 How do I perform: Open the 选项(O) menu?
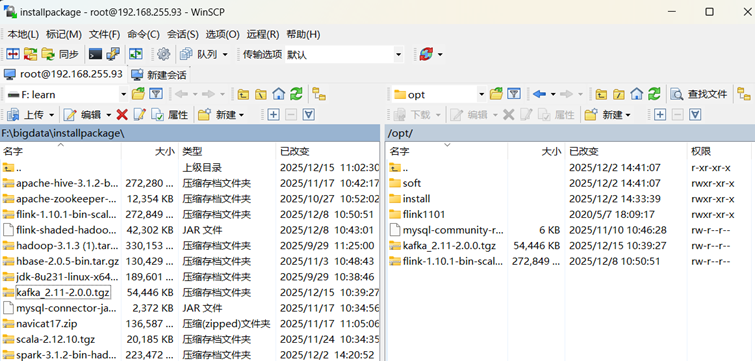click(222, 34)
